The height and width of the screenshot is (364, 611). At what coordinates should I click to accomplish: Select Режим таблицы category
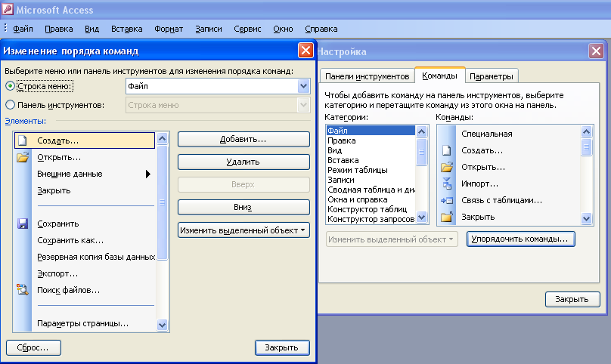[x=371, y=170]
